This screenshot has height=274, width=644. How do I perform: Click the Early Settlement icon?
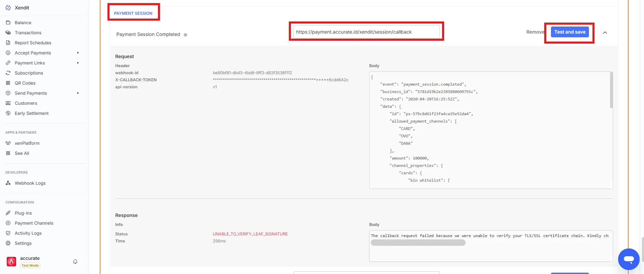[x=8, y=113]
